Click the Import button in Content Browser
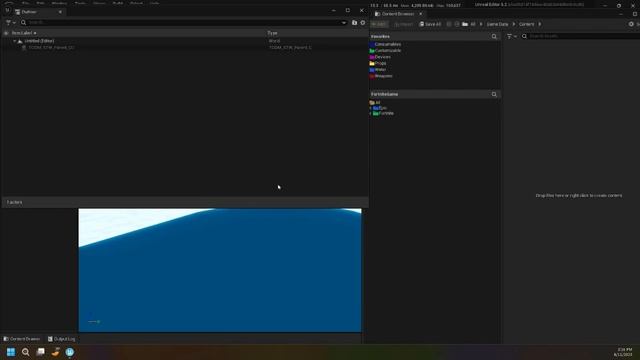 (403, 24)
